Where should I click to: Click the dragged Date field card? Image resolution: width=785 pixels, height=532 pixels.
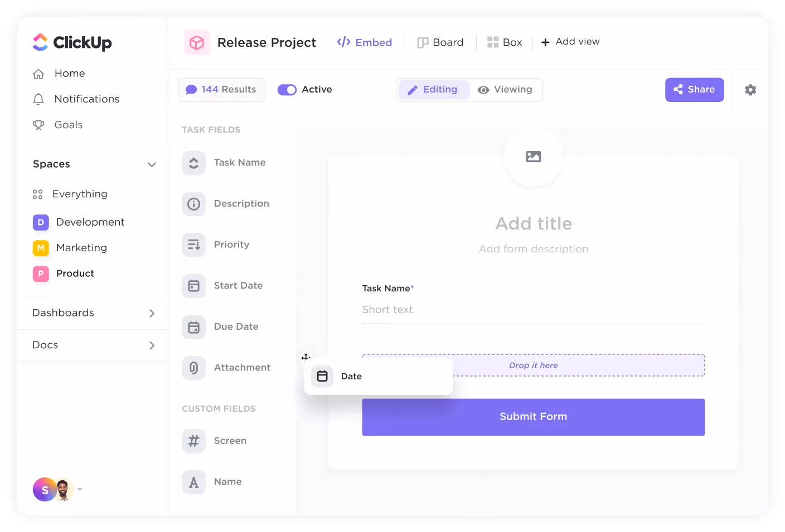tap(379, 377)
